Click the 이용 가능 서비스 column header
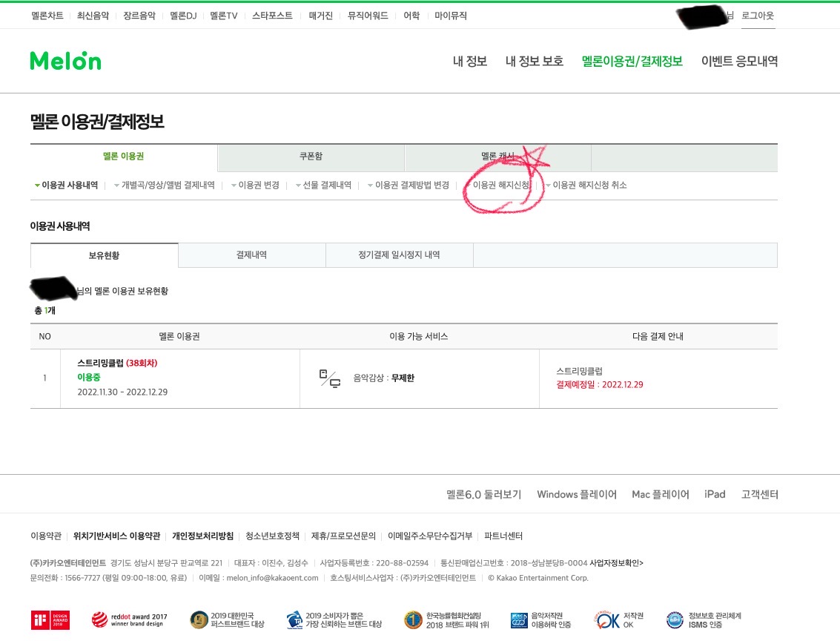 (418, 337)
